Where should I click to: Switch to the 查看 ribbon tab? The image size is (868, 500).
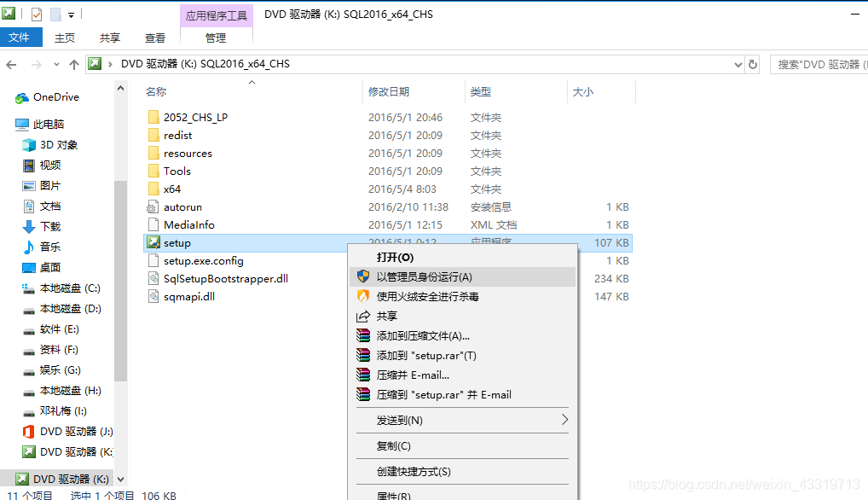point(155,38)
